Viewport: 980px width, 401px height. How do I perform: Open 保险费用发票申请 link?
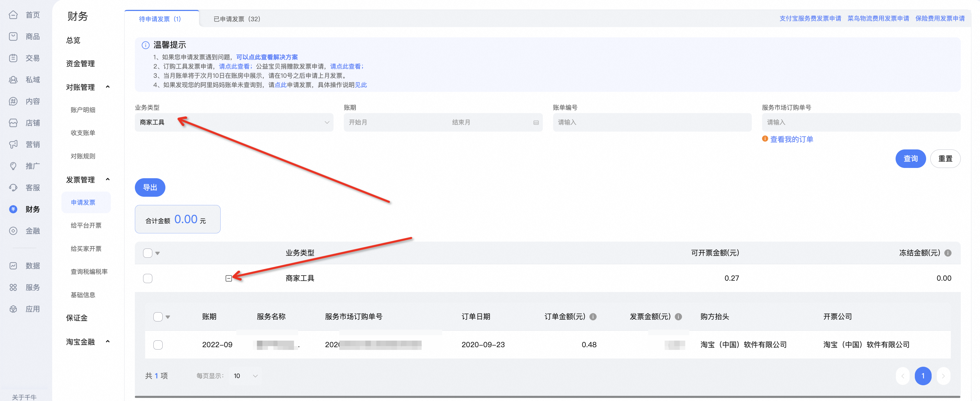940,19
